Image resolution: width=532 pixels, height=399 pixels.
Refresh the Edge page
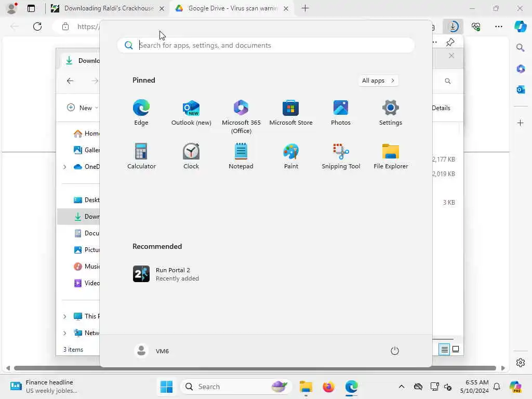click(x=37, y=26)
